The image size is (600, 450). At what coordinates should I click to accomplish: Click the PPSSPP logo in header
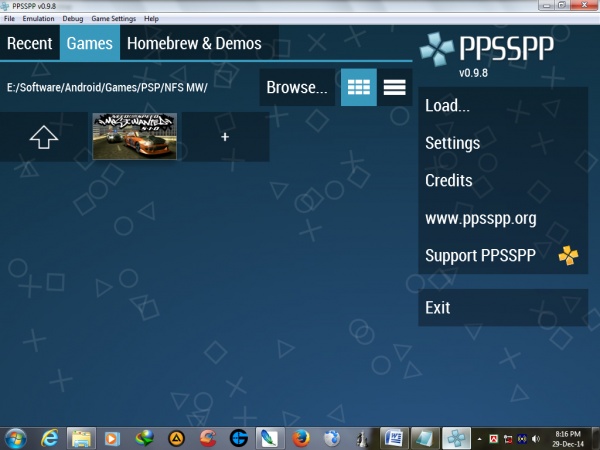[487, 49]
